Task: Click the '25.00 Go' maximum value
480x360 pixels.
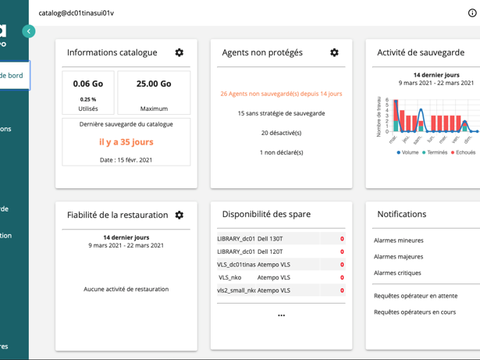Action: [x=154, y=84]
